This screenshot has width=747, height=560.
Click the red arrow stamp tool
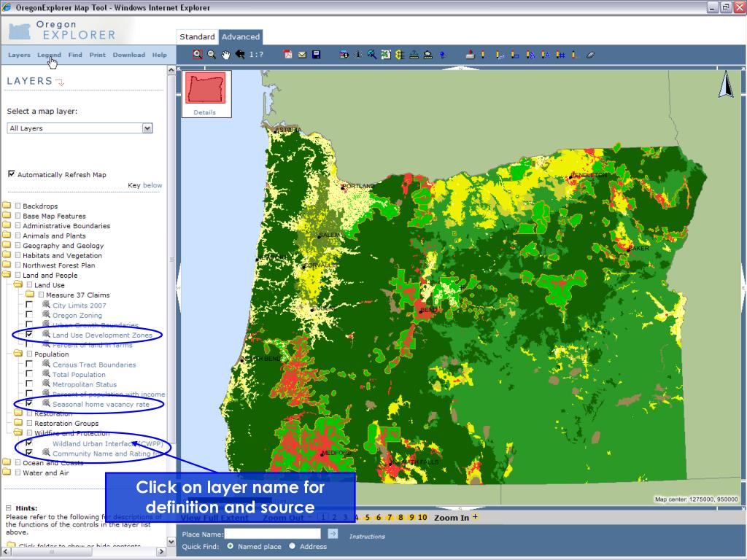coord(471,54)
